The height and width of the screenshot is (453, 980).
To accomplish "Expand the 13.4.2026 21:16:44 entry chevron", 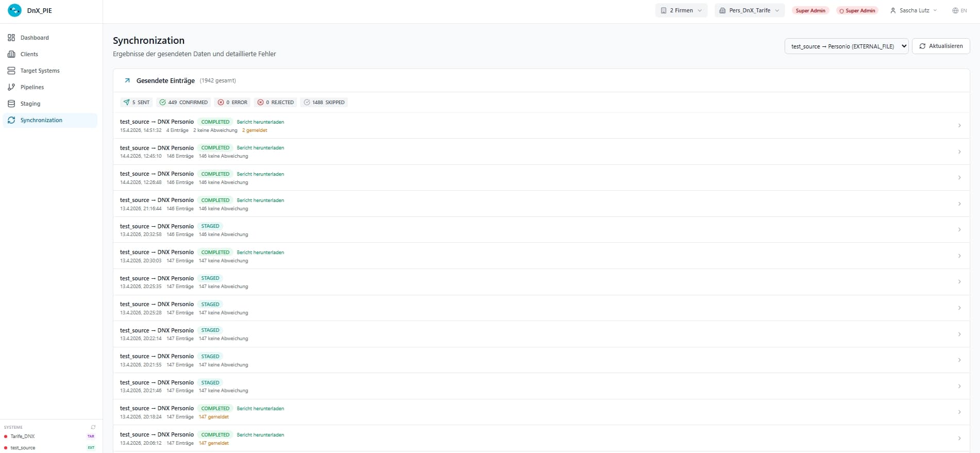I will [x=959, y=204].
